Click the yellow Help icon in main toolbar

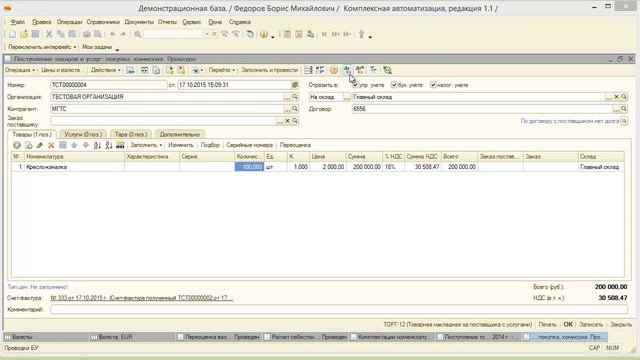264,34
